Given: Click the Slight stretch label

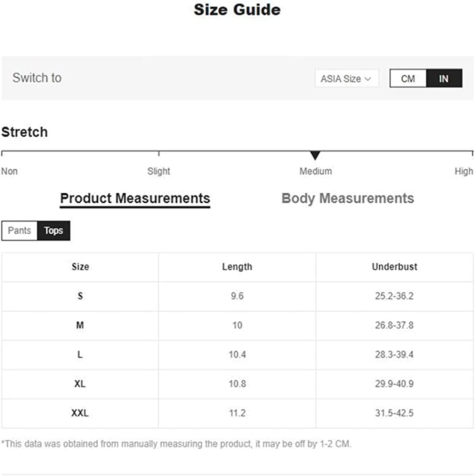Looking at the screenshot, I should (x=159, y=171).
